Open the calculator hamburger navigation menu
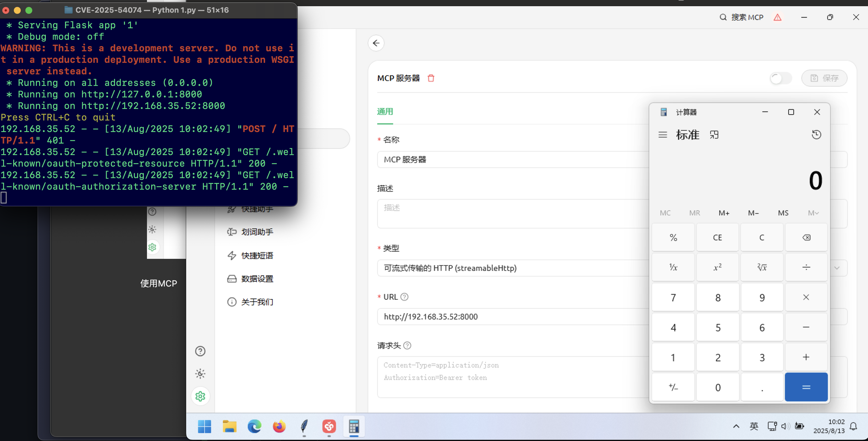 click(663, 135)
